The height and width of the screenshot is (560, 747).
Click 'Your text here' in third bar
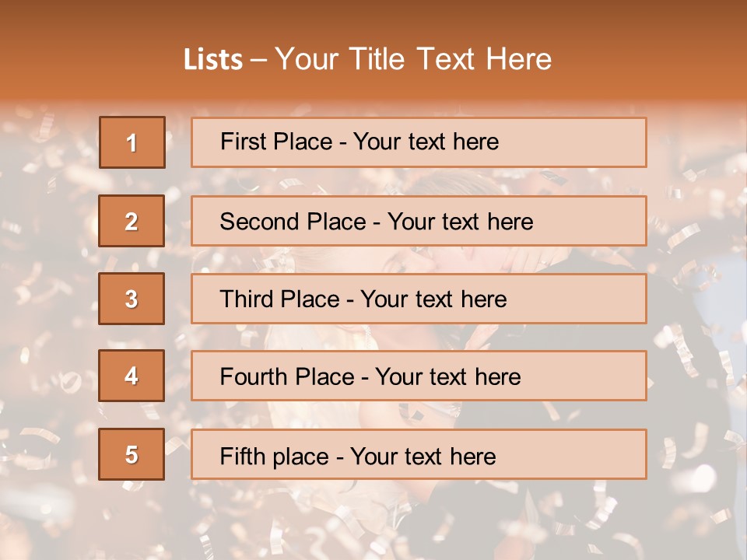(x=433, y=299)
